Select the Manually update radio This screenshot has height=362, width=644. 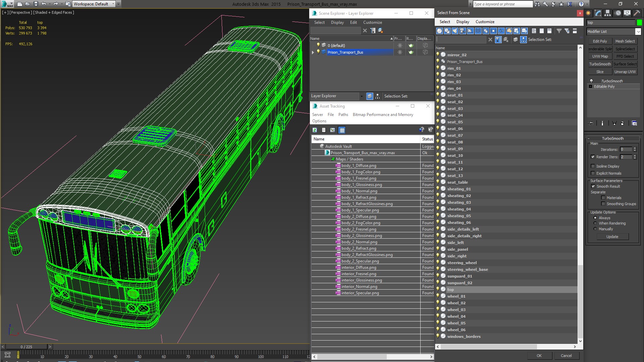[595, 229]
